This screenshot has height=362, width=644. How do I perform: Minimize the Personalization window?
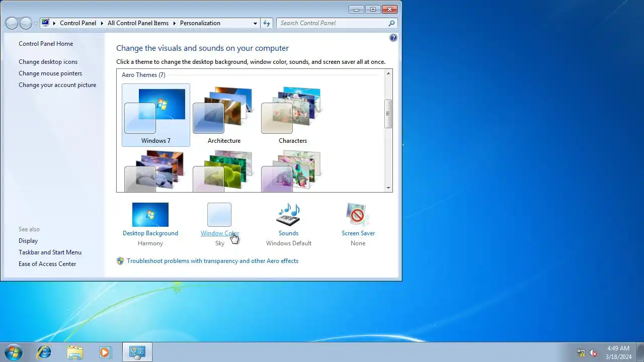(357, 9)
